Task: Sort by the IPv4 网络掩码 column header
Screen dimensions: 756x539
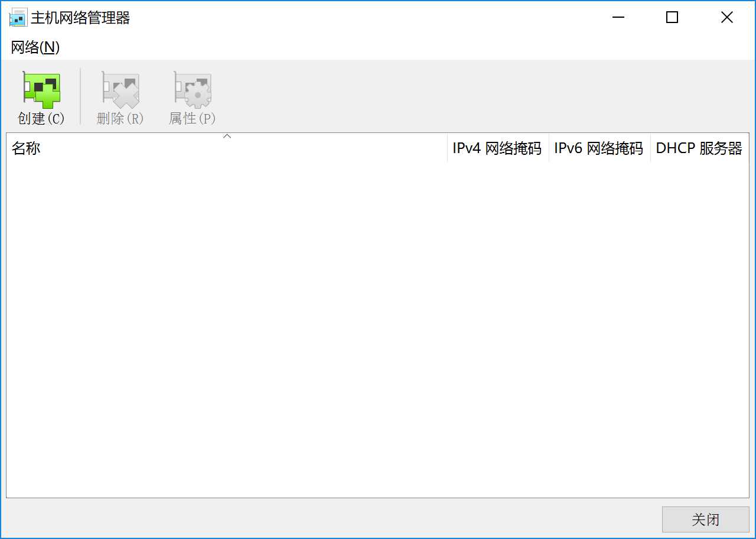Action: (x=498, y=148)
